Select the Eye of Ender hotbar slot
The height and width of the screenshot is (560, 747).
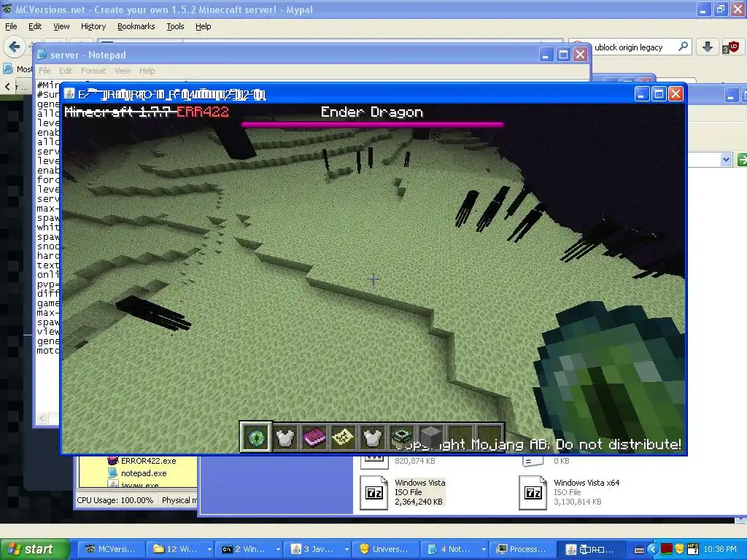click(x=256, y=437)
